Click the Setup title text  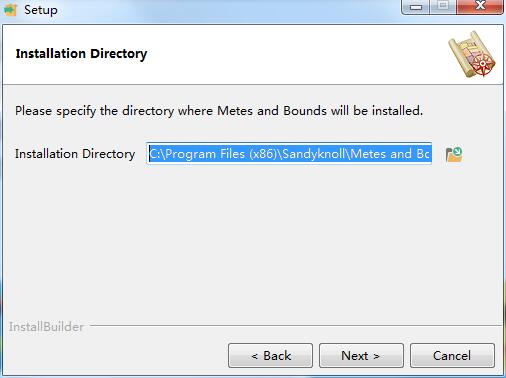click(41, 10)
